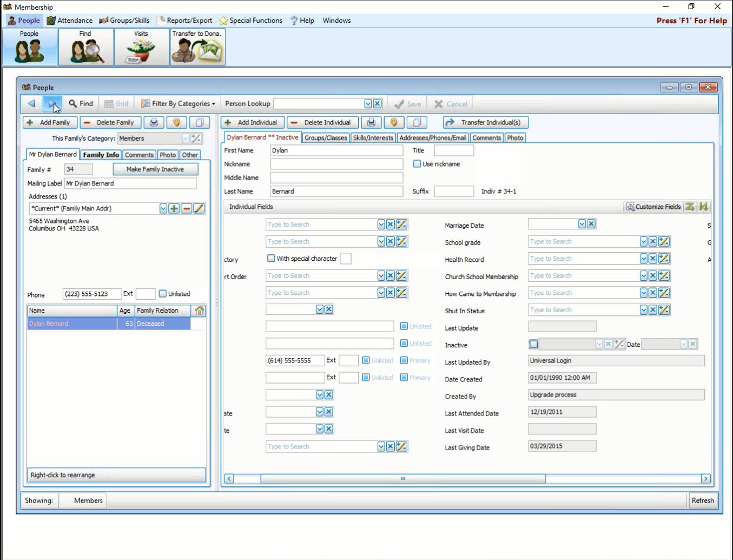Check the family phone Unlisted checkbox
This screenshot has height=560, width=733.
point(163,294)
